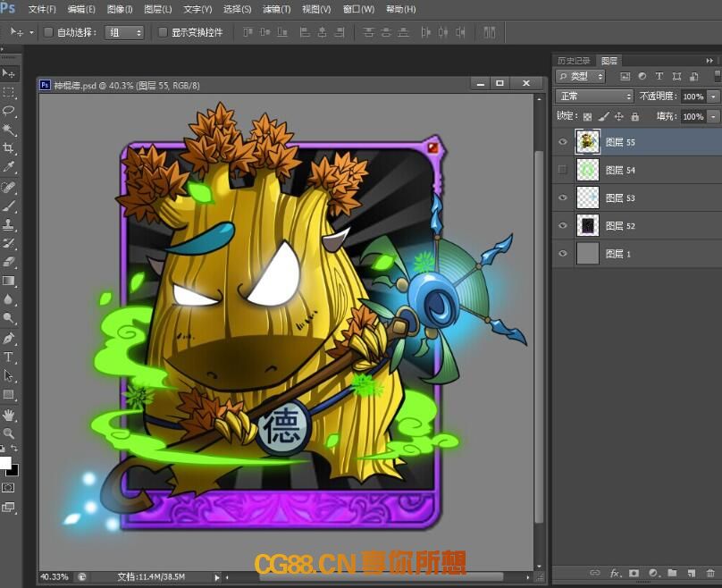722x588 pixels.
Task: Add a new adjustment layer
Action: click(653, 573)
